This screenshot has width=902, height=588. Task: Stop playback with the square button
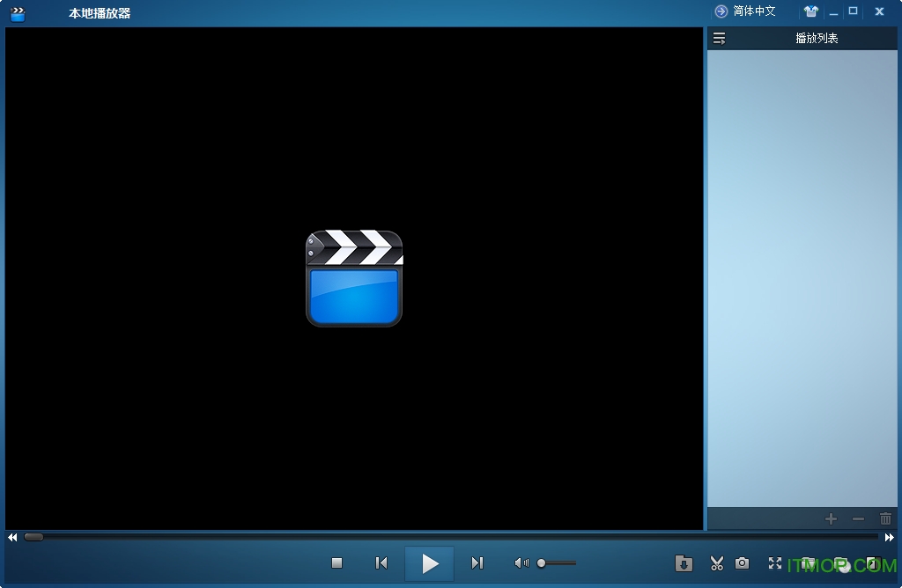click(336, 563)
